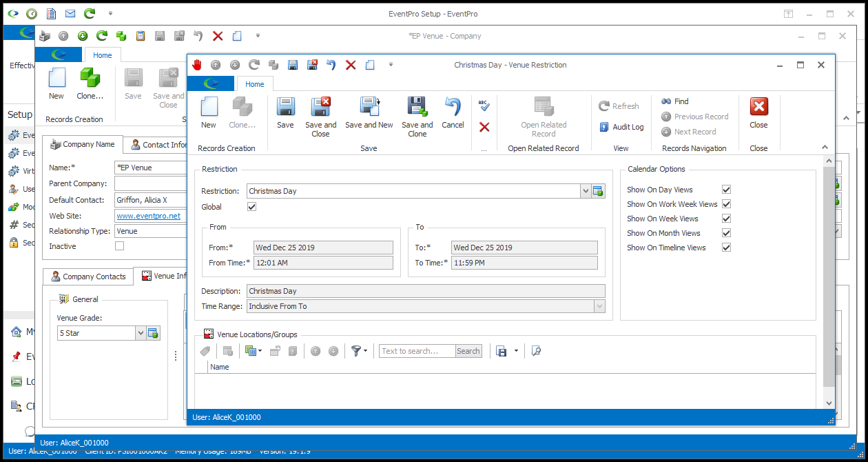Click the red Close ribbon button
868x462 pixels.
point(758,112)
